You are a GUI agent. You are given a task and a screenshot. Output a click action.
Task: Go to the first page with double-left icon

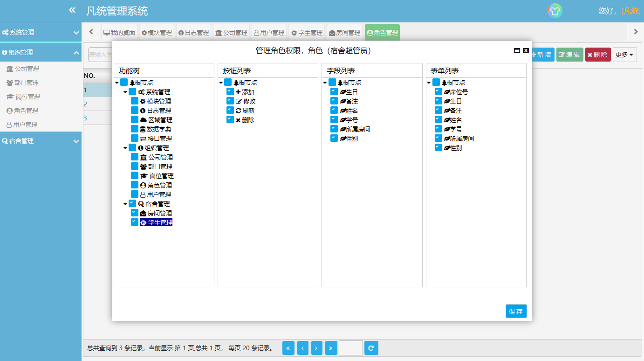[x=288, y=348]
